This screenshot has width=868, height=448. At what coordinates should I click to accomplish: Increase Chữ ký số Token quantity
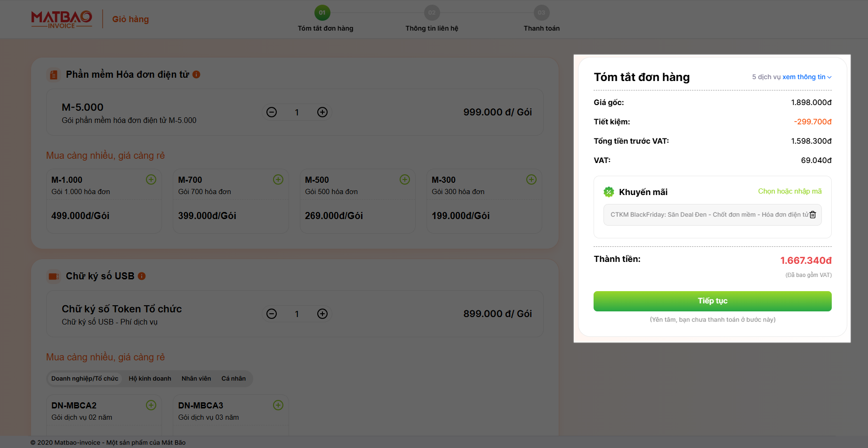coord(322,314)
